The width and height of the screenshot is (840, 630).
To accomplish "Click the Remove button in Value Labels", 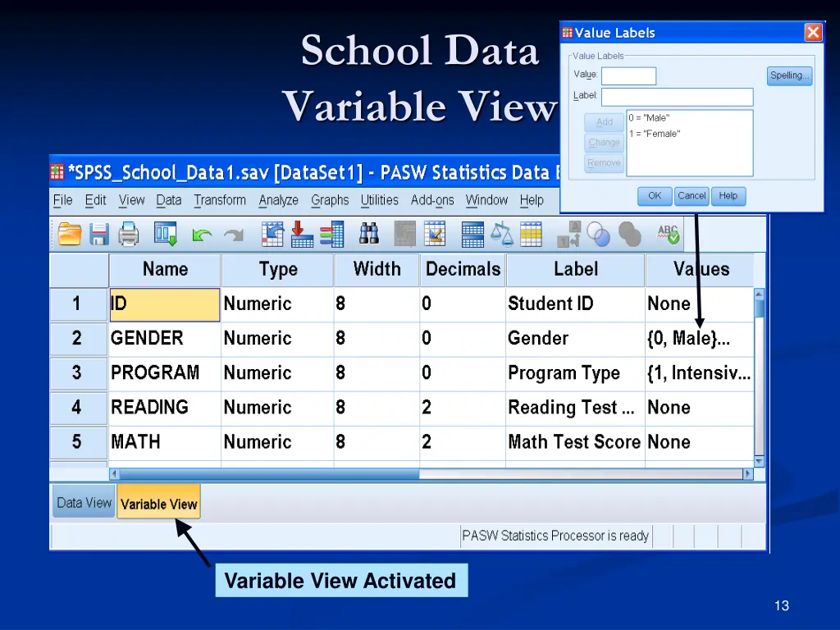I will (x=605, y=162).
